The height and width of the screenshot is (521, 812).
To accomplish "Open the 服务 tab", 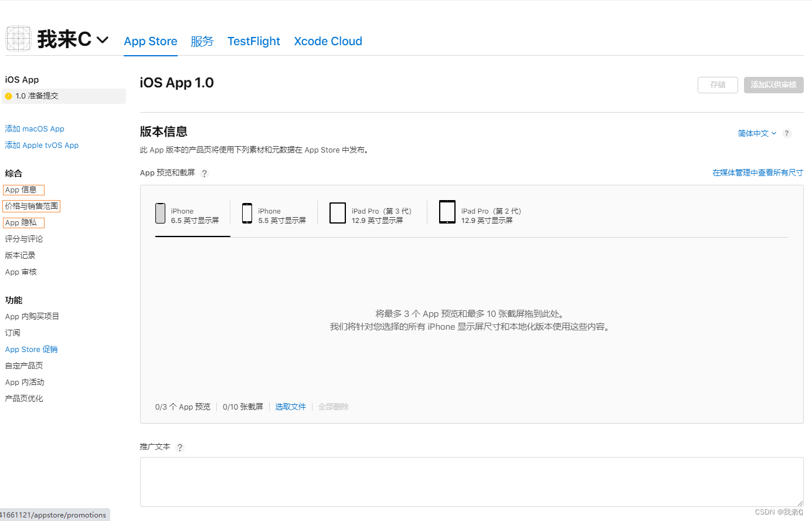I will (x=202, y=41).
